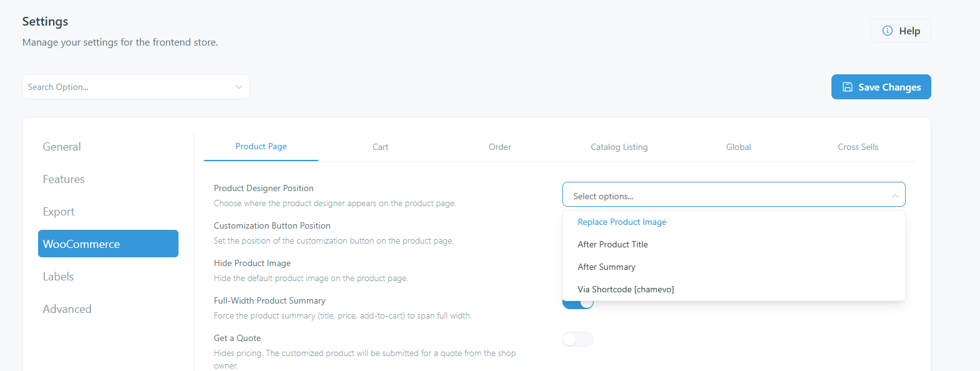Click the Customization Button Position label

point(272,225)
